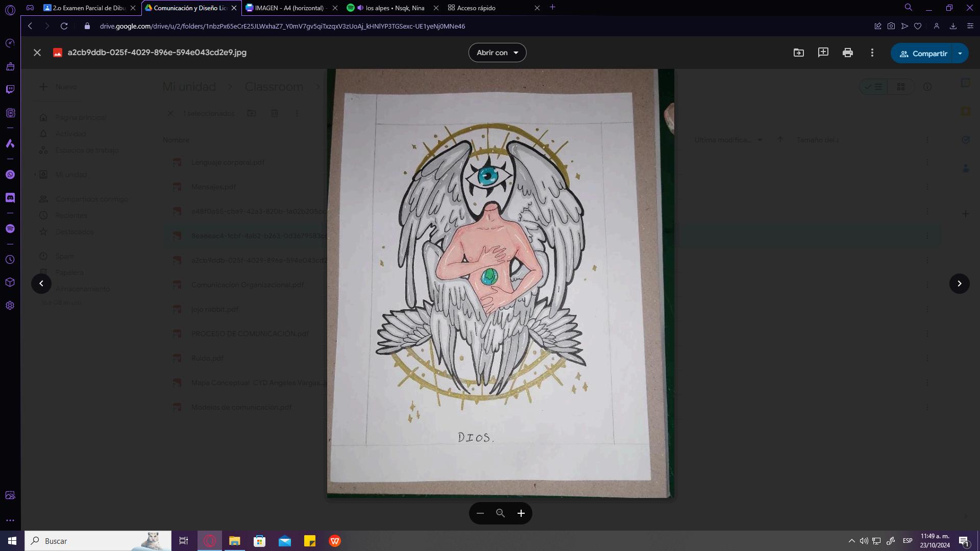Screen dimensions: 980x551
Task: Click the add comment icon
Action: (823, 53)
